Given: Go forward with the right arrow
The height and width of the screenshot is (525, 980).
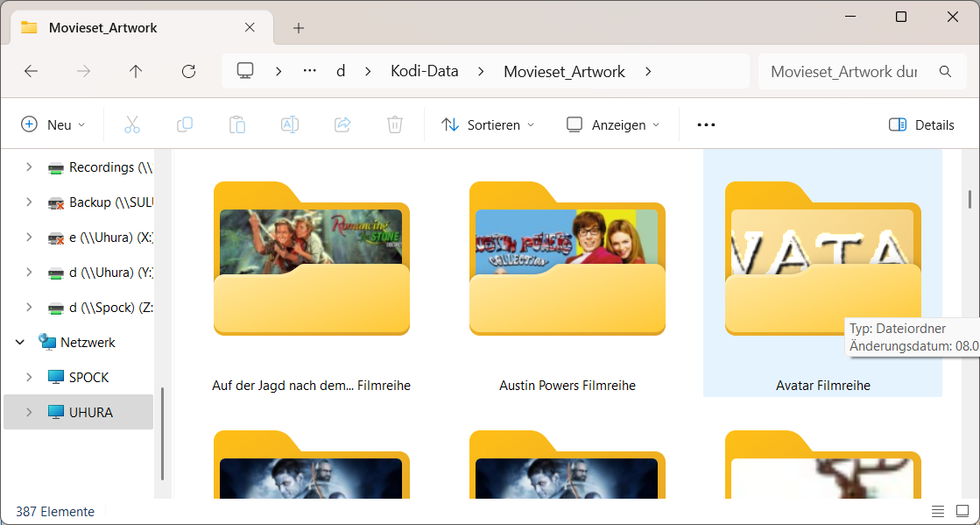Looking at the screenshot, I should (x=83, y=71).
